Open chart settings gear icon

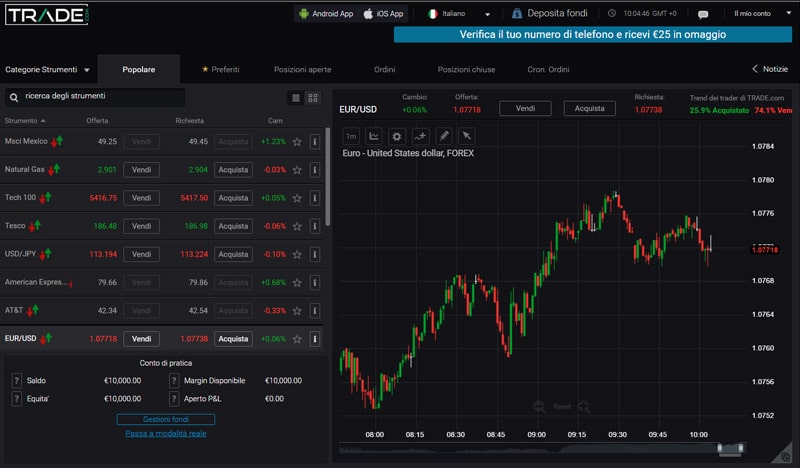tap(397, 136)
